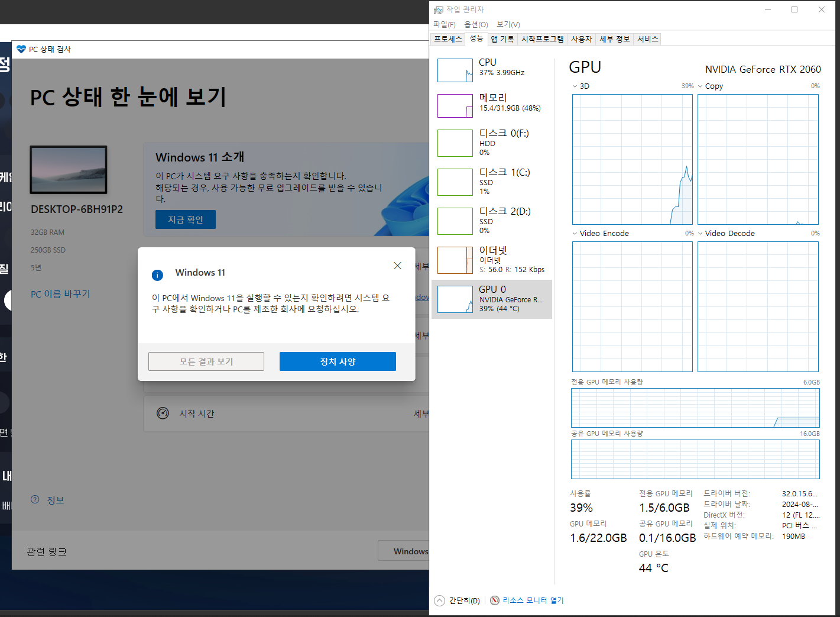Screen dimensions: 840x617
Task: Click the Copy engine graph
Action: 758,159
